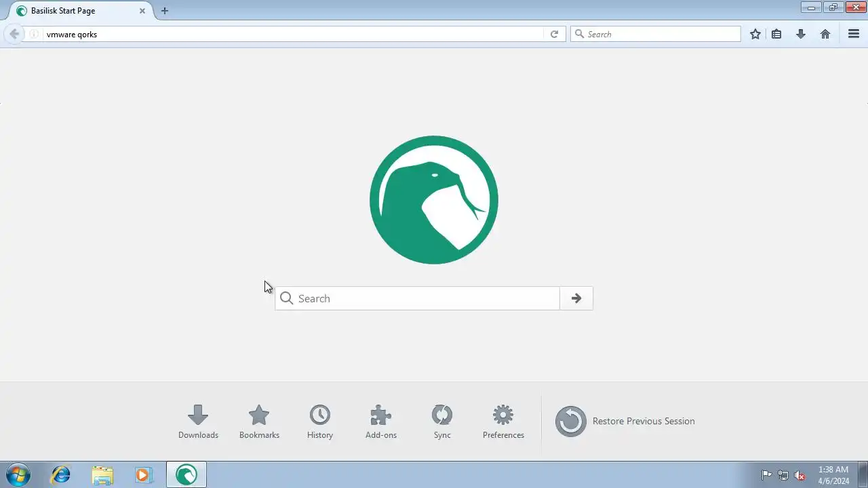The width and height of the screenshot is (868, 488).
Task: Click the Basilisk logo on start page
Action: 434,200
